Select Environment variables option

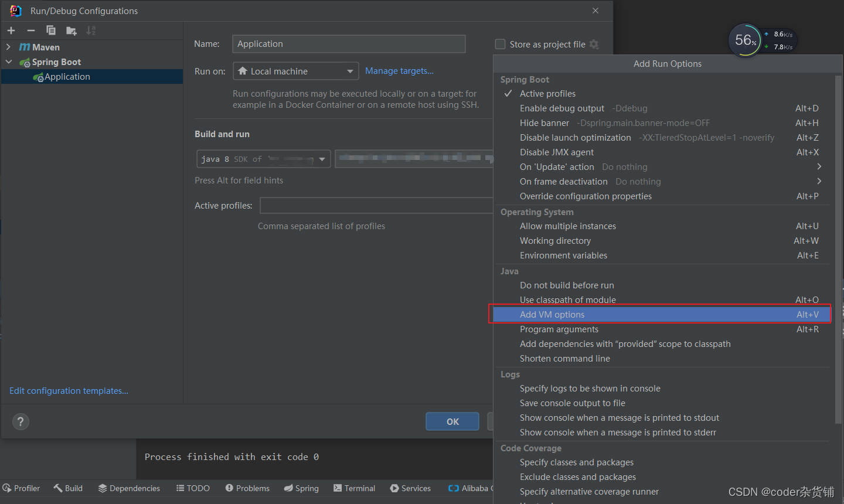pyautogui.click(x=661, y=256)
